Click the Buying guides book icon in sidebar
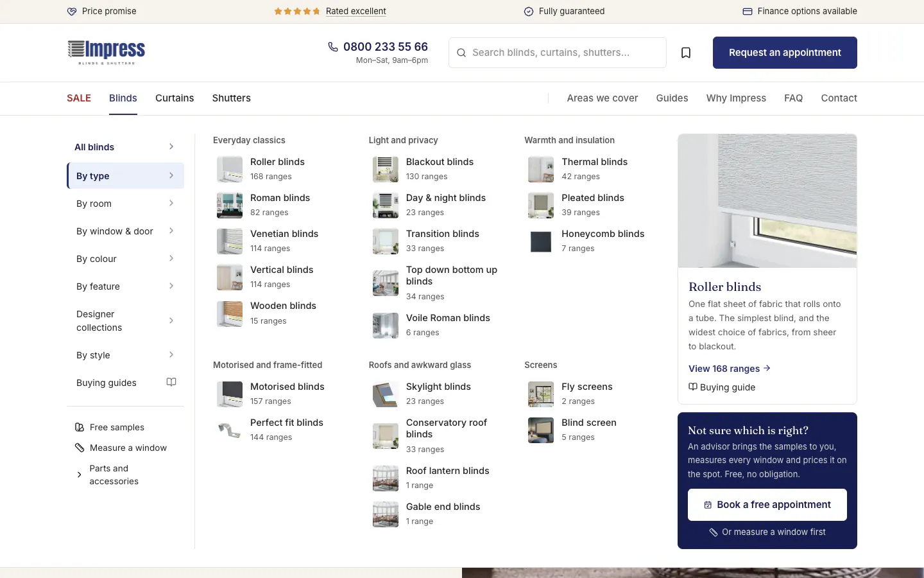 [171, 382]
